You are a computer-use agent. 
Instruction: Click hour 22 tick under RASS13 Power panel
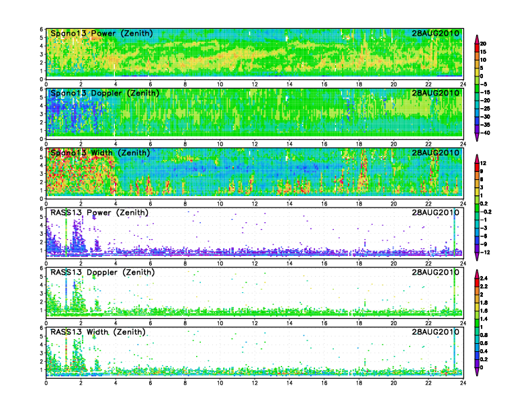(x=429, y=263)
